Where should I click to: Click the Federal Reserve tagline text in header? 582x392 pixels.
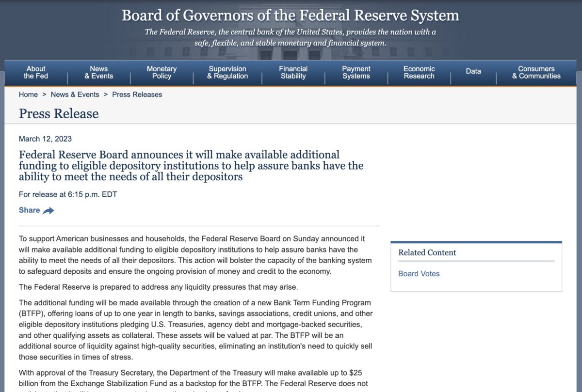pos(291,37)
